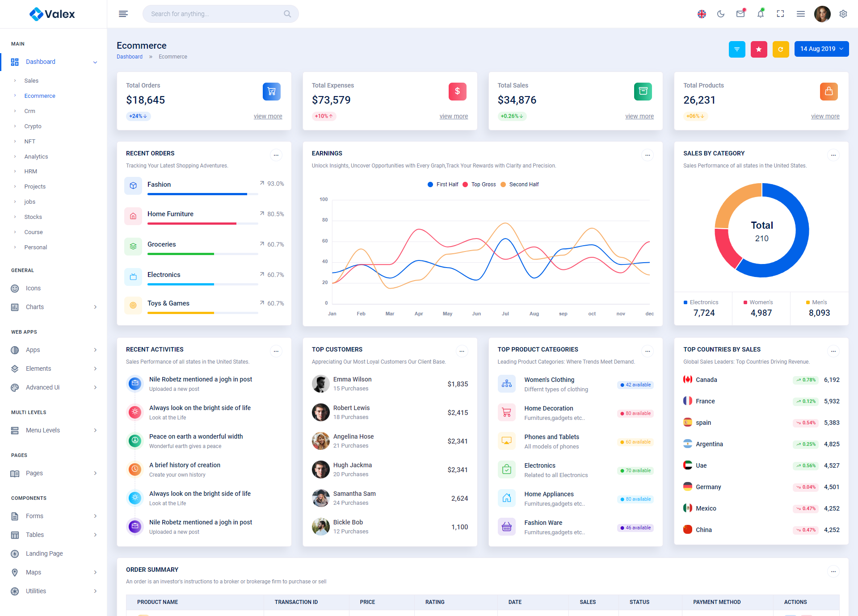858x616 pixels.
Task: Click the red star favorite button
Action: (759, 49)
